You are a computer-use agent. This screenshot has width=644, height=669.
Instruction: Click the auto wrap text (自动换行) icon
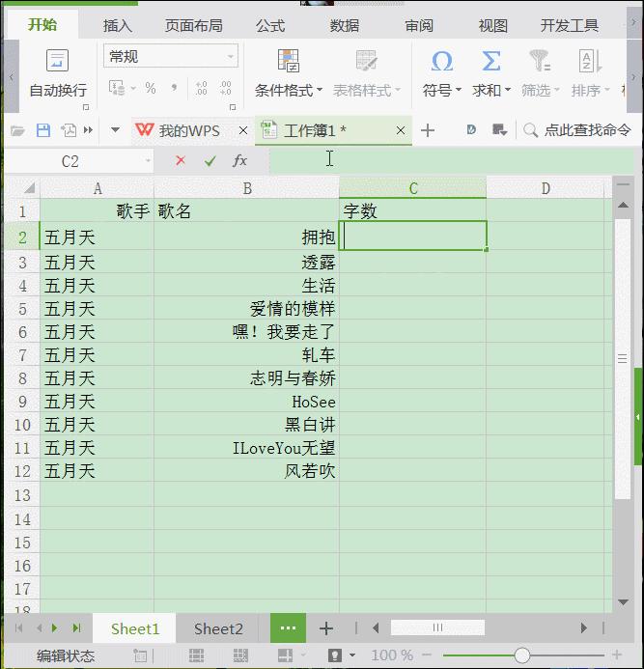[57, 61]
